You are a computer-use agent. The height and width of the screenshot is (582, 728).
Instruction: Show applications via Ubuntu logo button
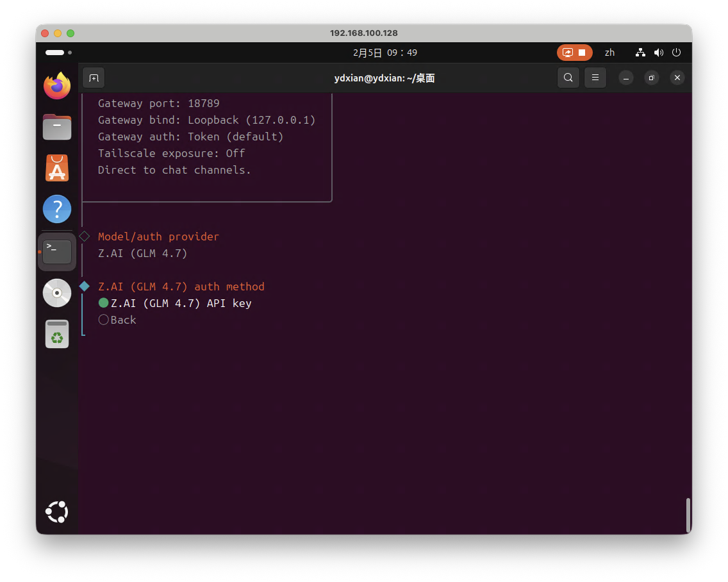57,511
